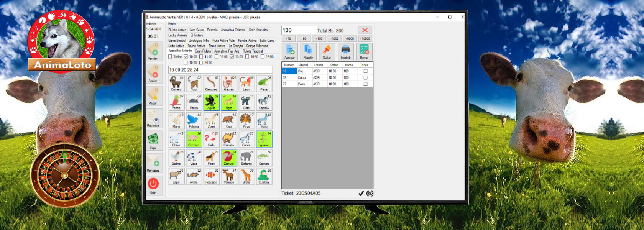Click the Salir power icon

pos(154,186)
